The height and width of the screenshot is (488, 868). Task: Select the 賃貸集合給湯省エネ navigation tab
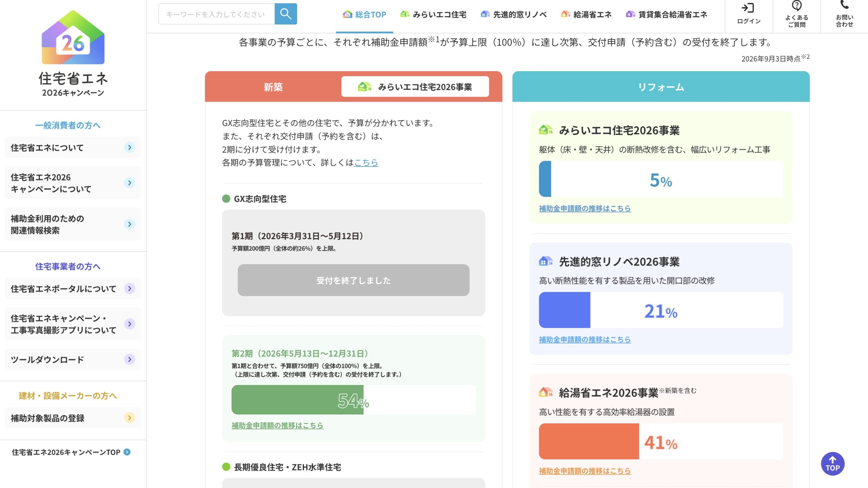point(667,15)
